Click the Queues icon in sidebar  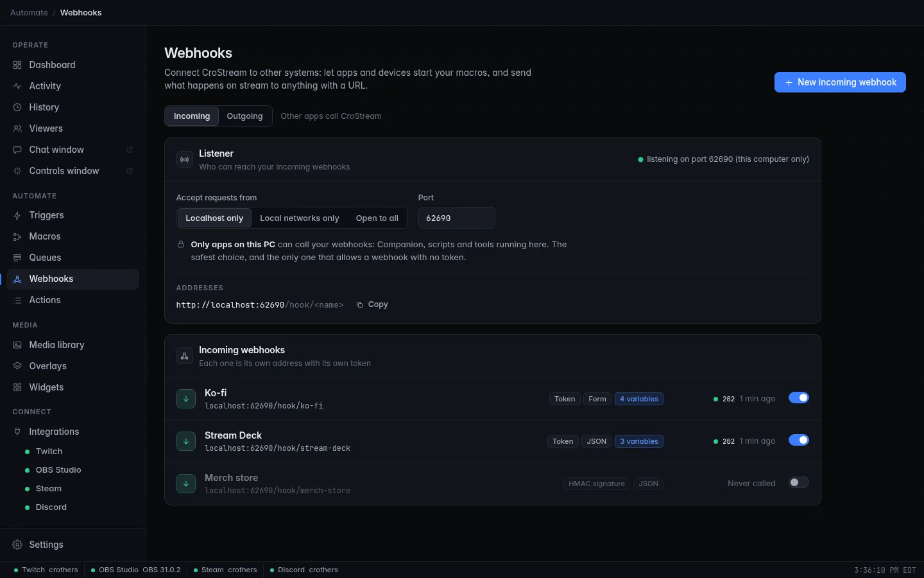(x=17, y=258)
